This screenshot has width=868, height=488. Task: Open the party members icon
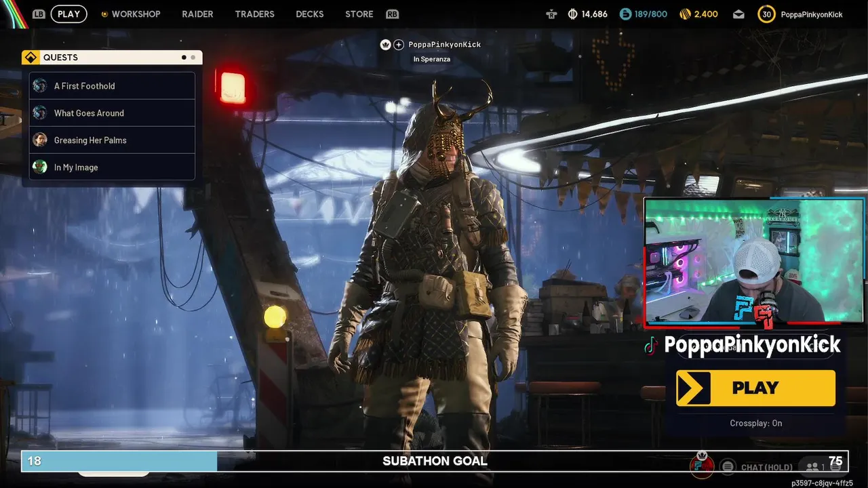pos(812,467)
